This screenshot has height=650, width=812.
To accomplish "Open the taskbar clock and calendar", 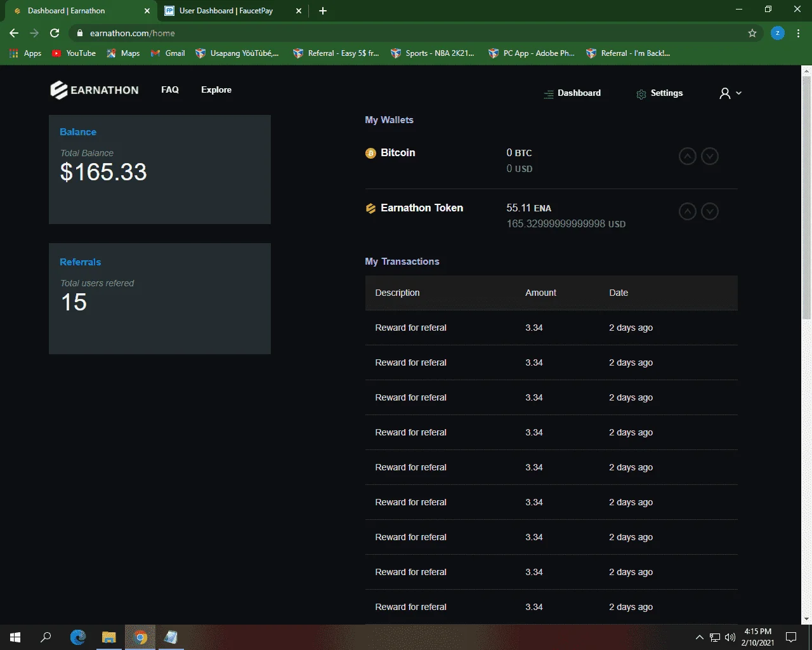I will 758,637.
